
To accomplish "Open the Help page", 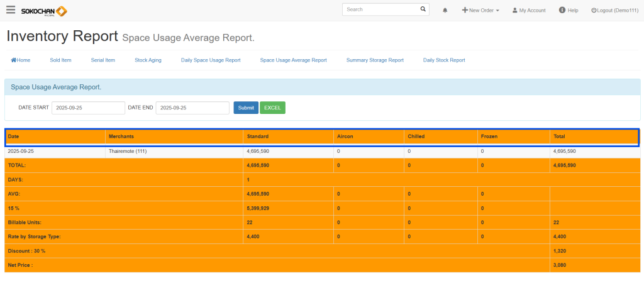I will tap(569, 11).
